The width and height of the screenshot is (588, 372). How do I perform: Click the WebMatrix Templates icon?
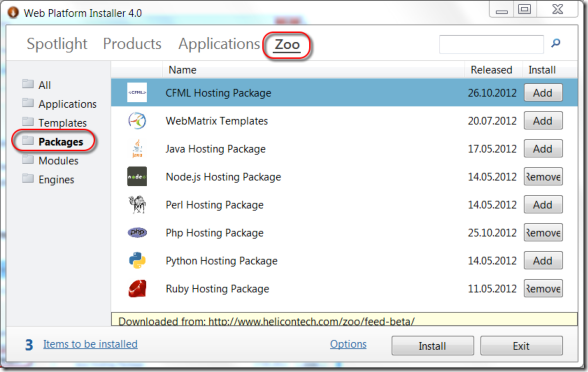137,121
